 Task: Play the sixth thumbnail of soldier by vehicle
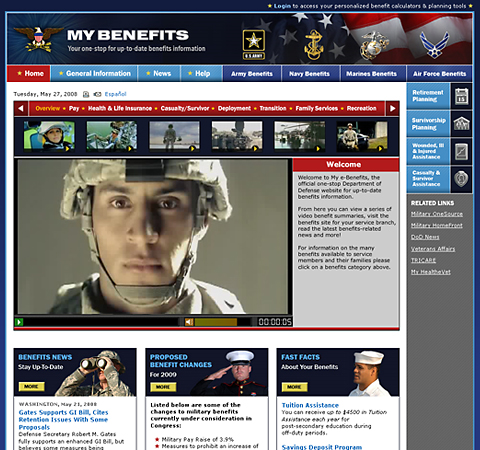362,136
